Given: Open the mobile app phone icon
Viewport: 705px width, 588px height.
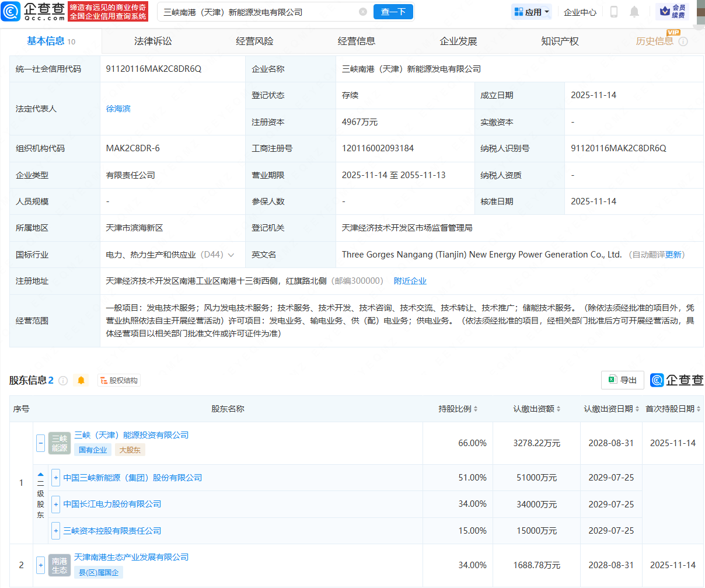Looking at the screenshot, I should coord(614,12).
